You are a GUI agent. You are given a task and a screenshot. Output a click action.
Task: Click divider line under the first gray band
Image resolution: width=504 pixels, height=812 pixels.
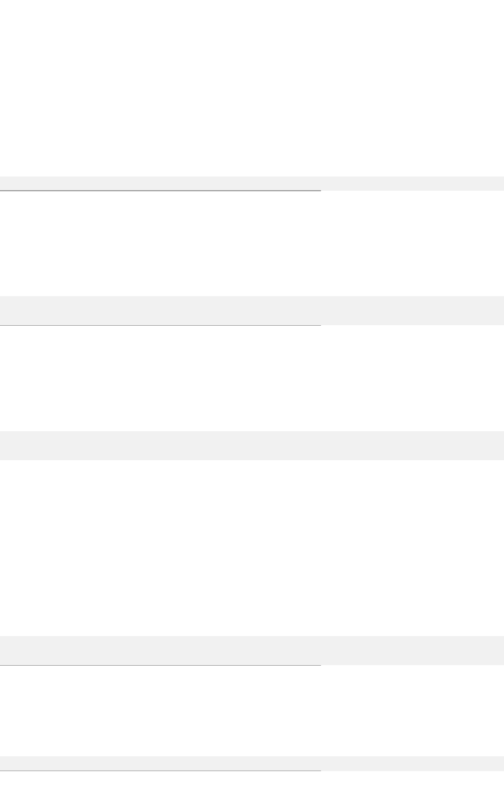pyautogui.click(x=160, y=191)
